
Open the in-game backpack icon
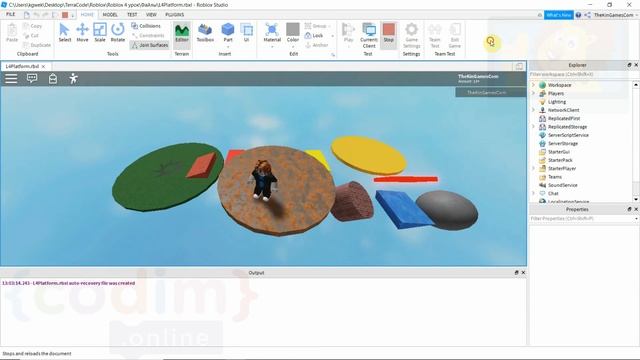(53, 78)
